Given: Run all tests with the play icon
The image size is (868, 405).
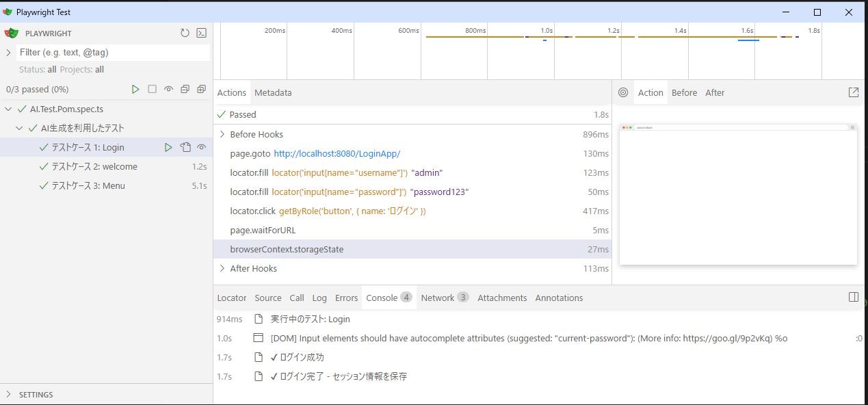Looking at the screenshot, I should click(x=135, y=89).
